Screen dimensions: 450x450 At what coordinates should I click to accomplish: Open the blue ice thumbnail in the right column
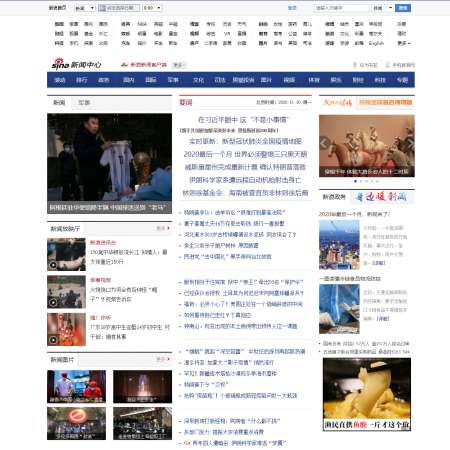(x=339, y=309)
